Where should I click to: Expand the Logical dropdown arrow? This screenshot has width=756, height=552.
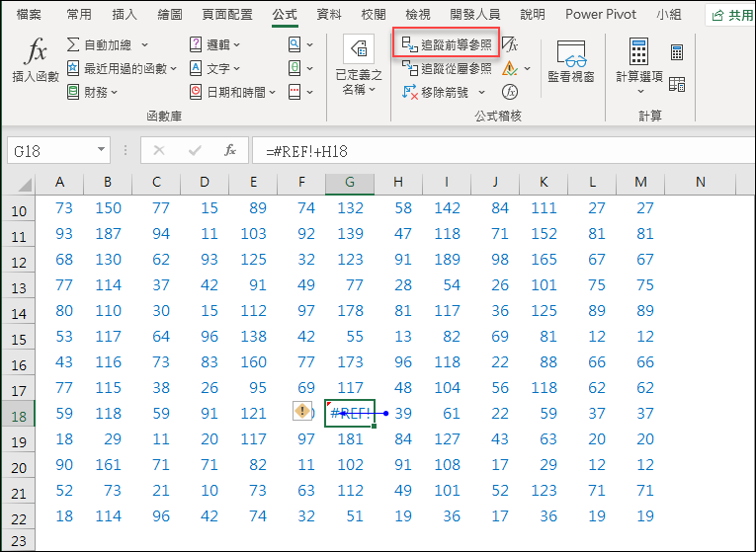[236, 45]
